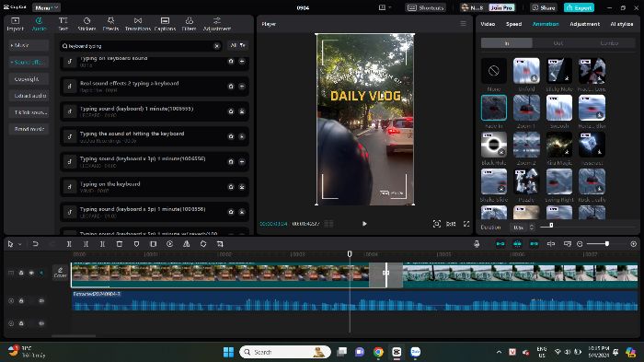Open the Effects tab
The height and width of the screenshot is (362, 644).
click(x=110, y=24)
